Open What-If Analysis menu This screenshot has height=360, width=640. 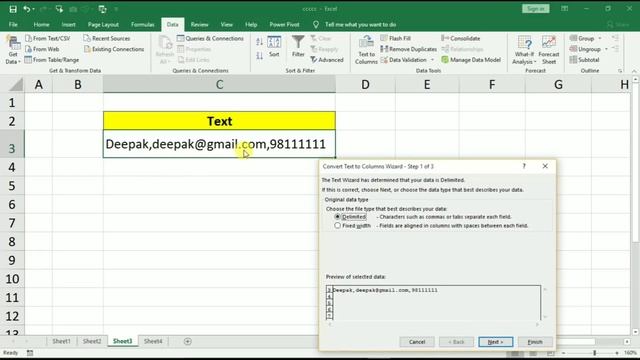coord(524,50)
